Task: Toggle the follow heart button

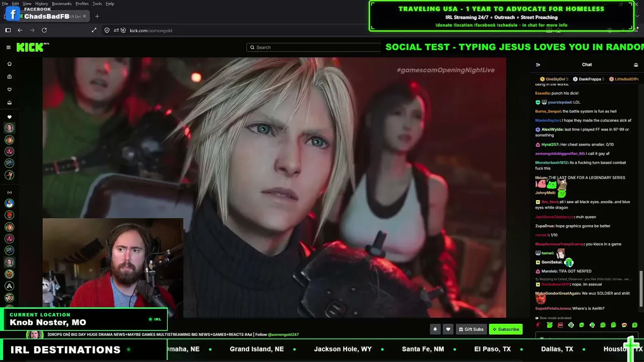Action: [448, 329]
